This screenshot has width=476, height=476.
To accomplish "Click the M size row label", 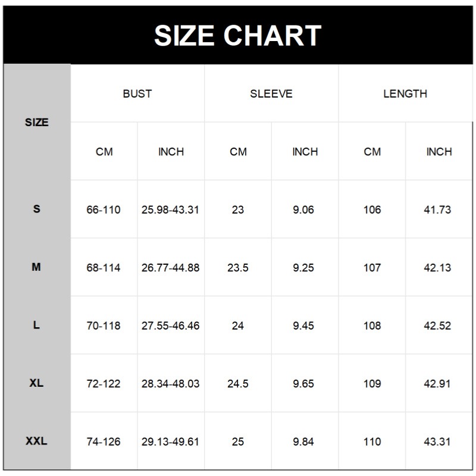I will [37, 268].
